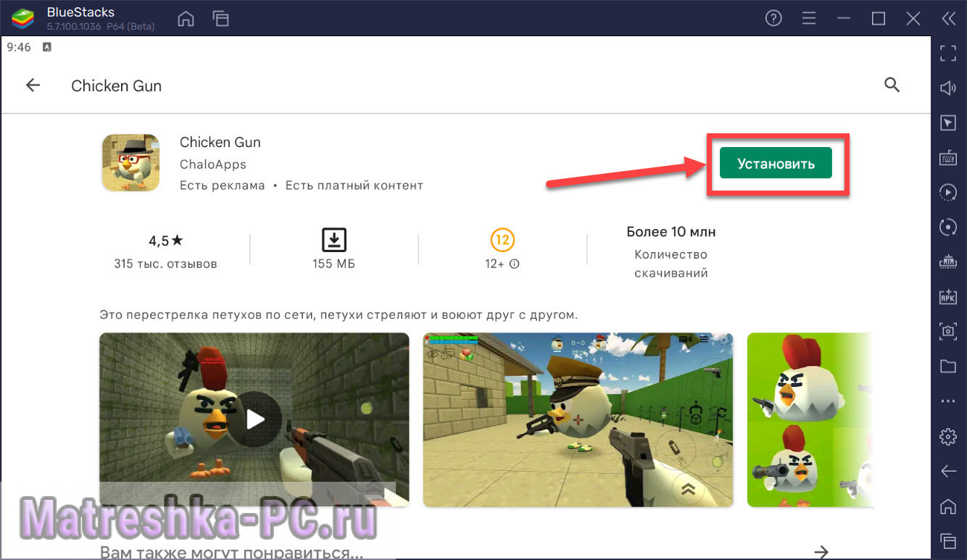Open the multi-instance window icon in title bar
Image resolution: width=967 pixels, height=560 pixels.
tap(220, 19)
